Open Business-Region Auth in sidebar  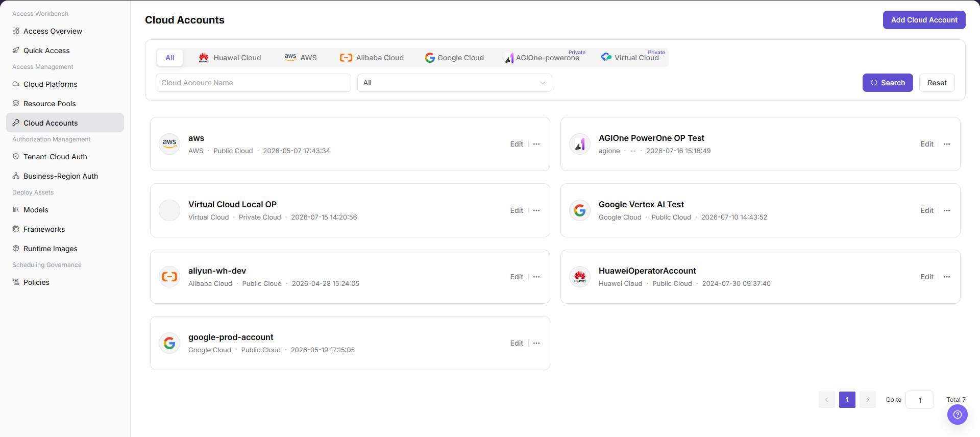65,176
